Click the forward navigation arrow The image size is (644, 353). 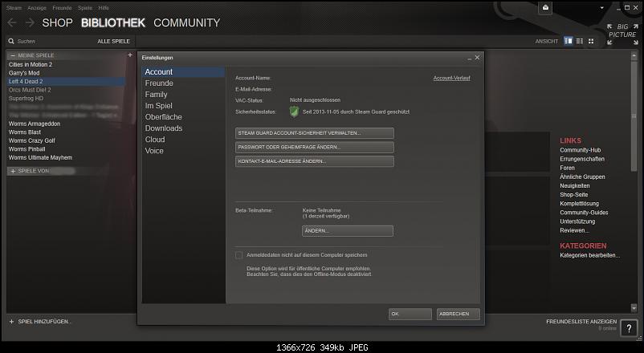pyautogui.click(x=30, y=23)
